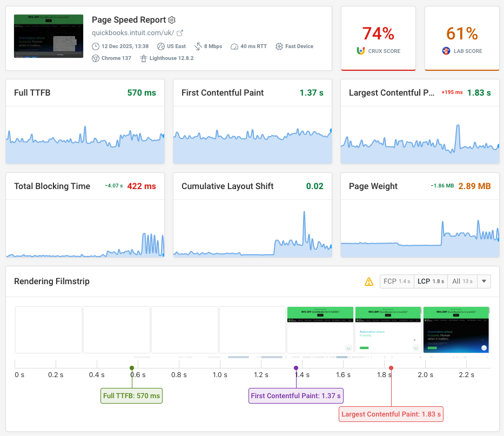Click the warning triangle in Rendering Filmstrip
The height and width of the screenshot is (436, 504).
[369, 281]
